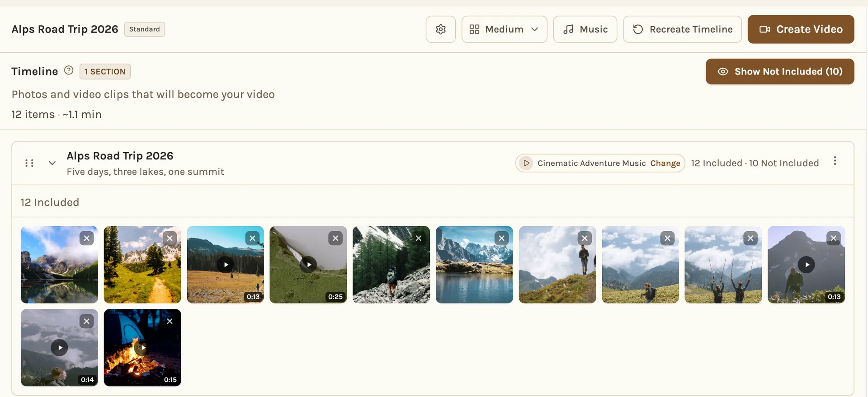This screenshot has height=397, width=868.
Task: Click the Timeline help question icon
Action: pos(69,70)
